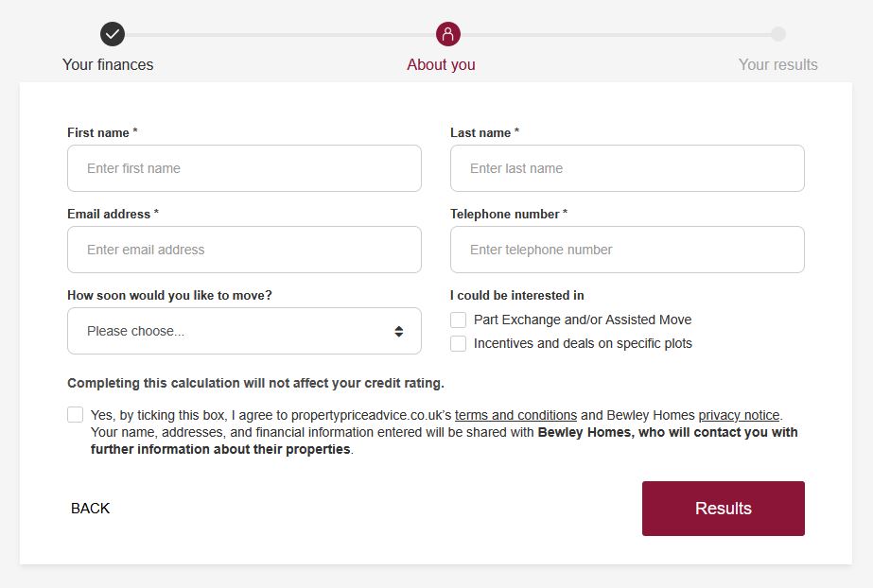
Task: Select the Your finances step label
Action: 108,64
